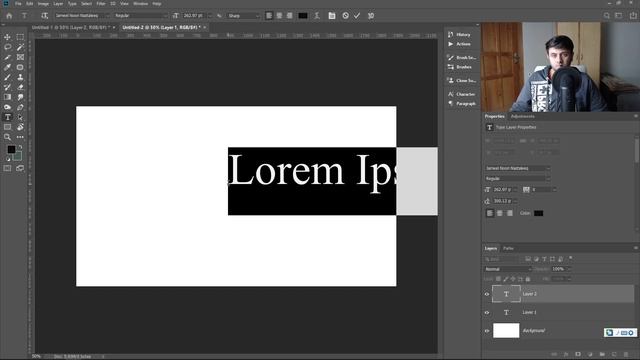Switch to the Adjustments tab

[x=522, y=116]
